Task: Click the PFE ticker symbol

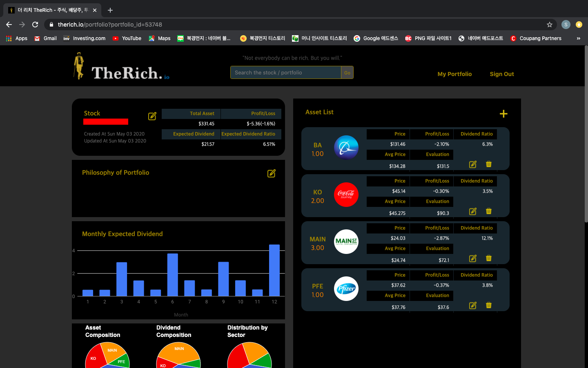Action: (318, 286)
